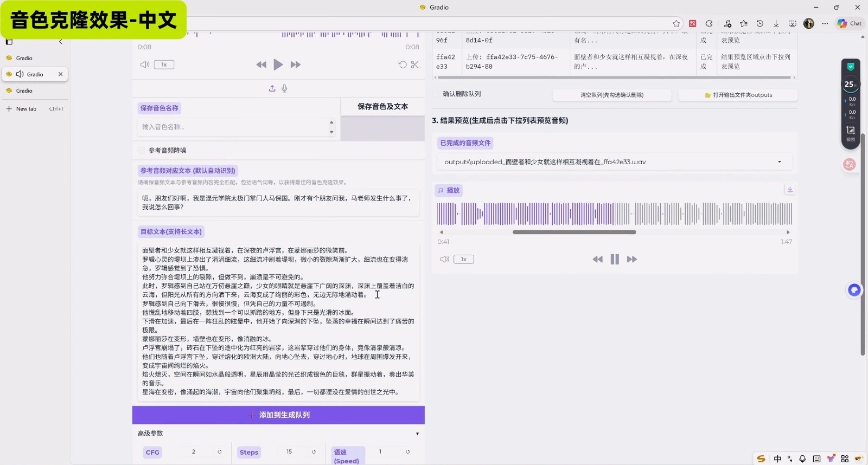868x465 pixels.
Task: Open a New tab from the sidebar
Action: click(x=26, y=109)
